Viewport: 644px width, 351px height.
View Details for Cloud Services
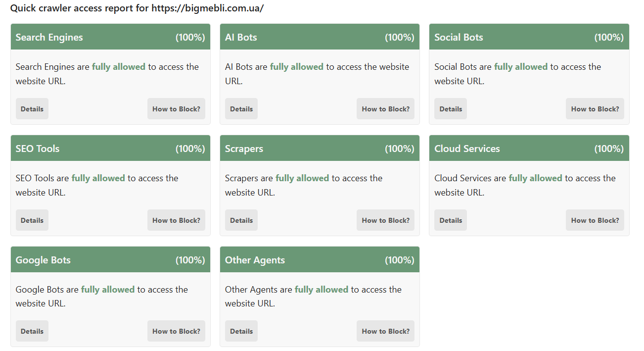(x=451, y=220)
